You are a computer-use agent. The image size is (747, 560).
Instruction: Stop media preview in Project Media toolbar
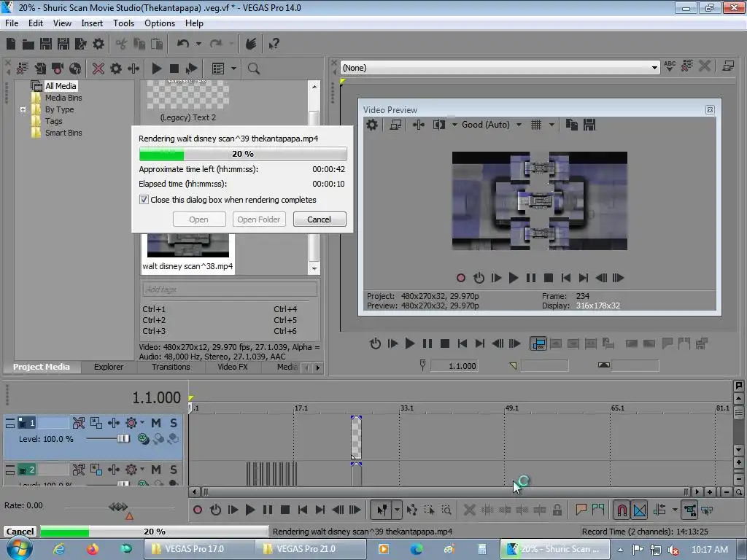[174, 69]
